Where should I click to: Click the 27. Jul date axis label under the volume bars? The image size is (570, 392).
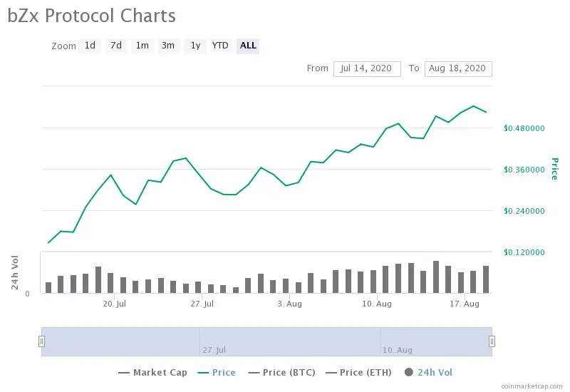(202, 304)
